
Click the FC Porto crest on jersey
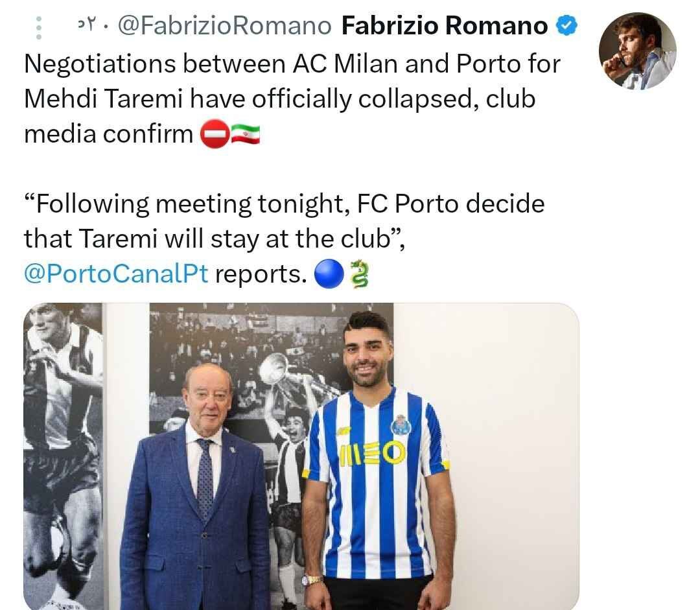click(401, 426)
